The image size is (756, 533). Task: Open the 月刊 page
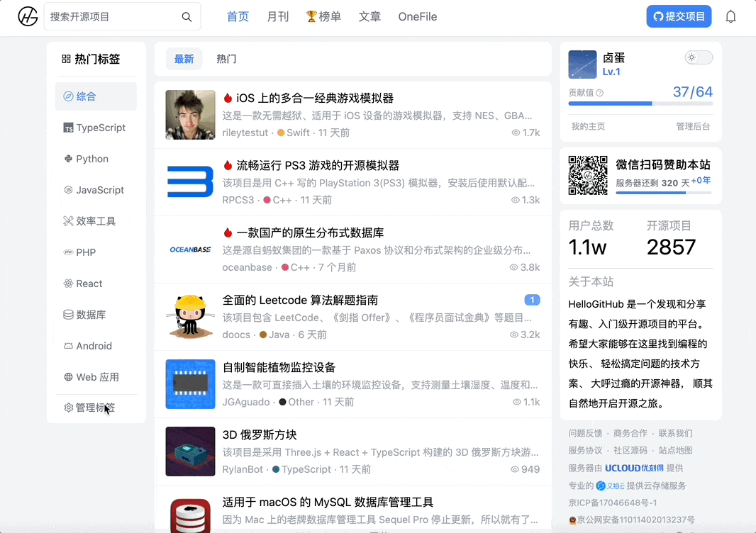coord(277,16)
